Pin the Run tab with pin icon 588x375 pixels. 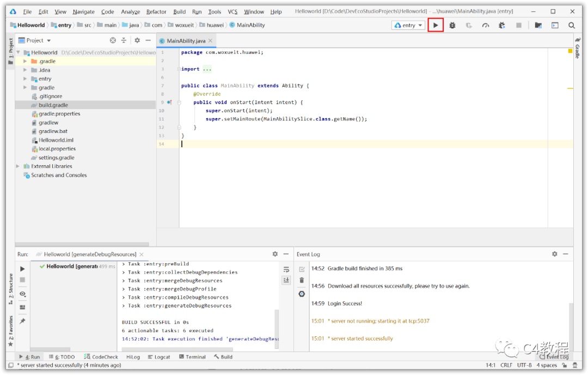[22, 321]
